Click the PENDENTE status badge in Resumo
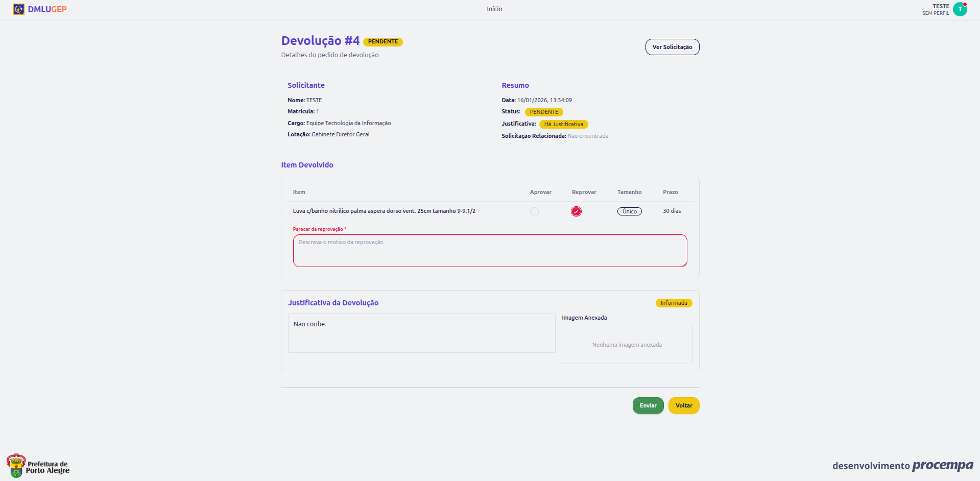980x481 pixels. [543, 112]
